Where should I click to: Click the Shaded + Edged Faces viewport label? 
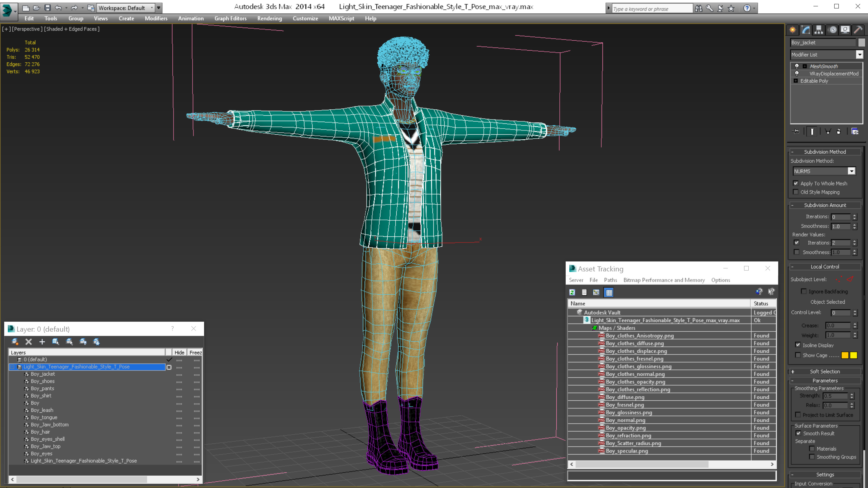click(x=72, y=29)
